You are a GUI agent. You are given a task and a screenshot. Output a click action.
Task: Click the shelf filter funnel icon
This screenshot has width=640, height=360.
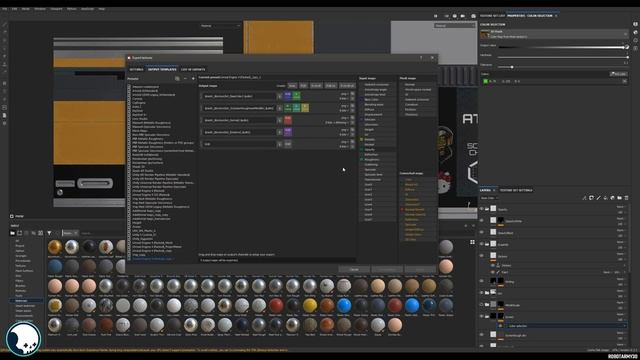49,233
